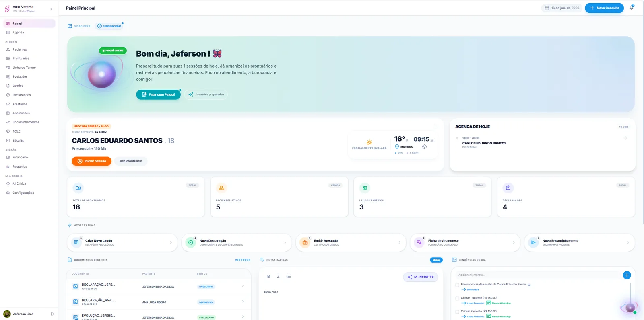Close the sidebar with the X icon
This screenshot has height=320, width=644.
(51, 9)
